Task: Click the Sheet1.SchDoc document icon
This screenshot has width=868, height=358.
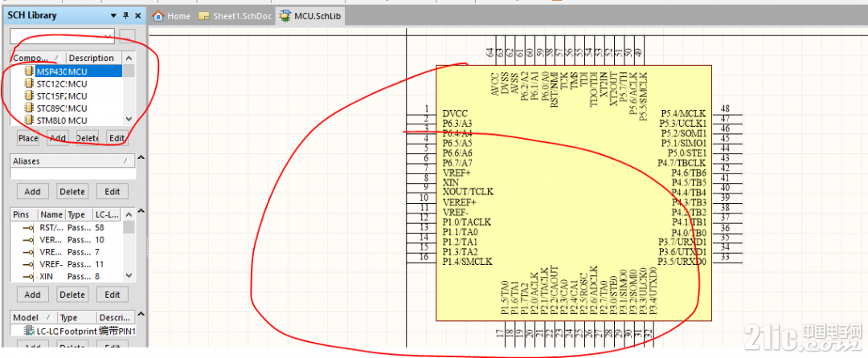Action: pos(203,16)
